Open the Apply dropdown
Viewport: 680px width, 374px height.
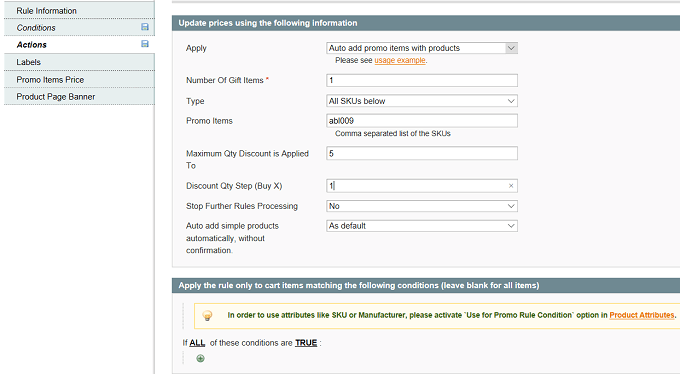[x=422, y=48]
